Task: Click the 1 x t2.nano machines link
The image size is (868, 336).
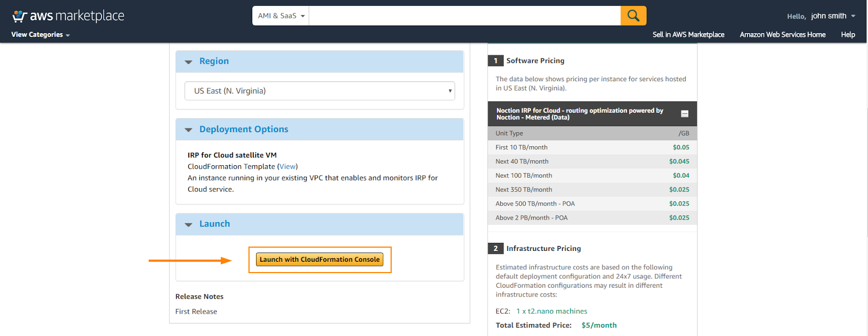Action: [x=552, y=311]
